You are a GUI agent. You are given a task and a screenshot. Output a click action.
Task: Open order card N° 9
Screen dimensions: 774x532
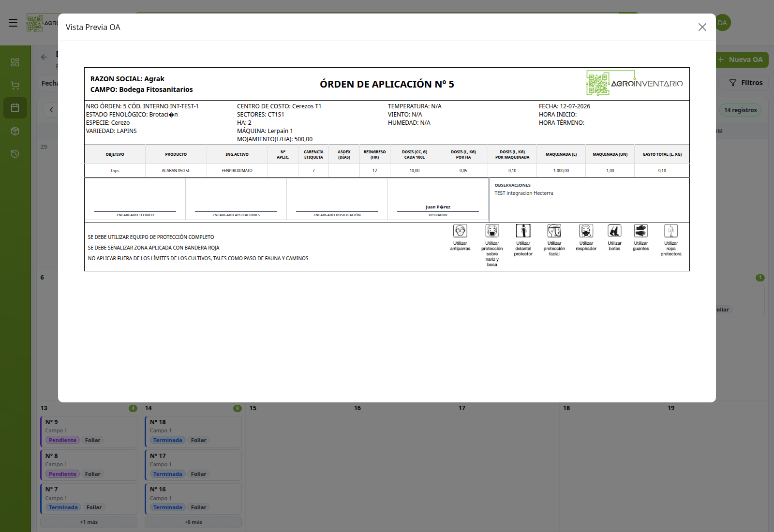(89, 431)
